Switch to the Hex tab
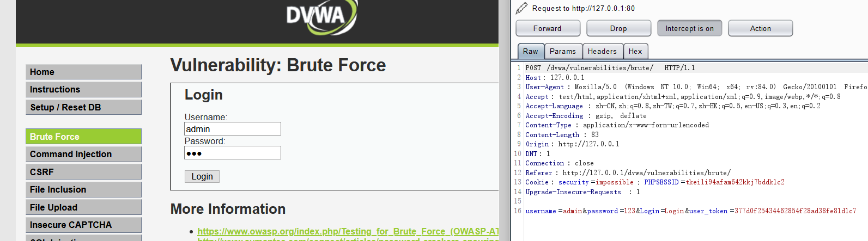The height and width of the screenshot is (241, 868). [x=635, y=51]
